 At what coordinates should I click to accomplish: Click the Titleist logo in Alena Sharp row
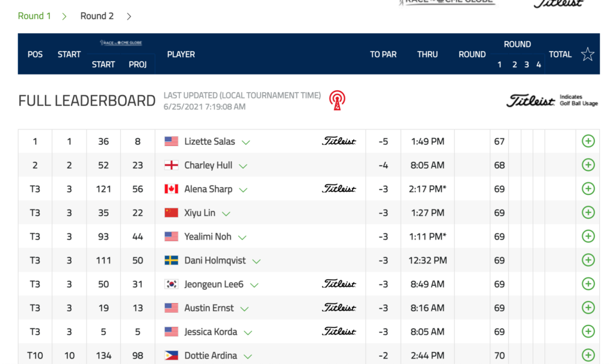[x=339, y=189]
